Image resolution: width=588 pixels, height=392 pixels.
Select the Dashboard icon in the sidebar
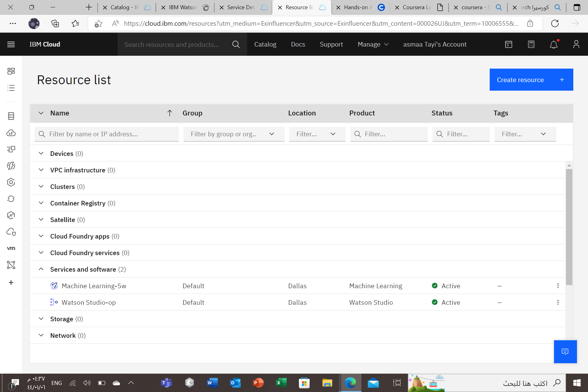tap(11, 71)
